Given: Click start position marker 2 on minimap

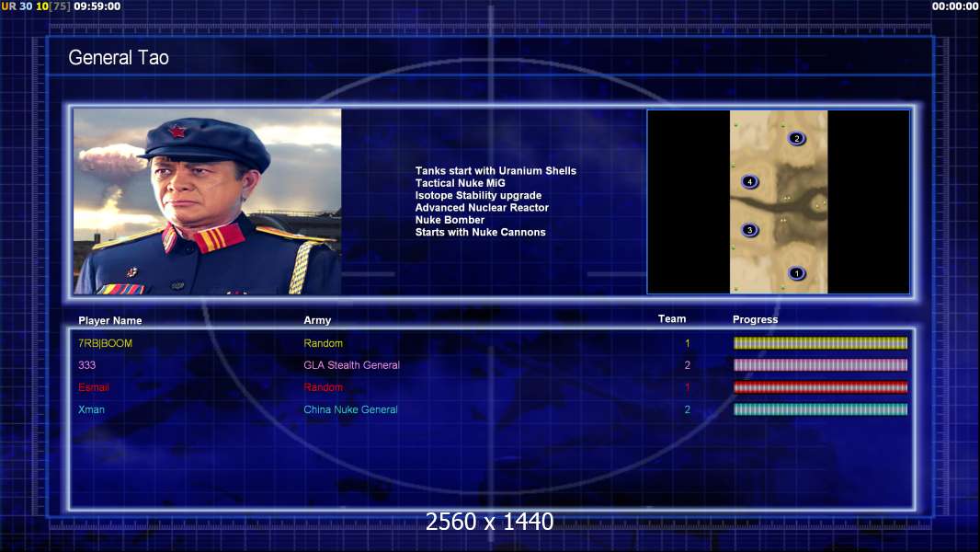Looking at the screenshot, I should tap(796, 138).
